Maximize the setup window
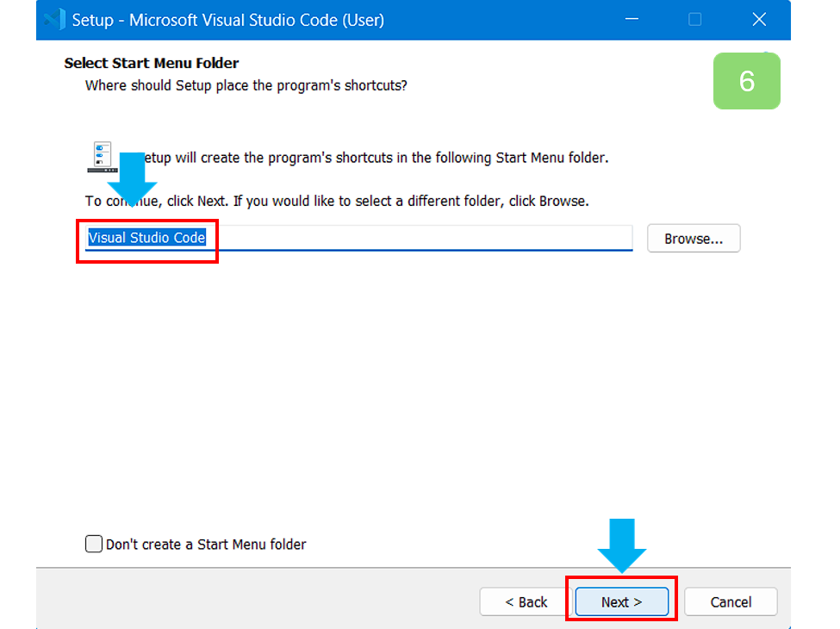Image resolution: width=840 pixels, height=629 pixels. (694, 19)
